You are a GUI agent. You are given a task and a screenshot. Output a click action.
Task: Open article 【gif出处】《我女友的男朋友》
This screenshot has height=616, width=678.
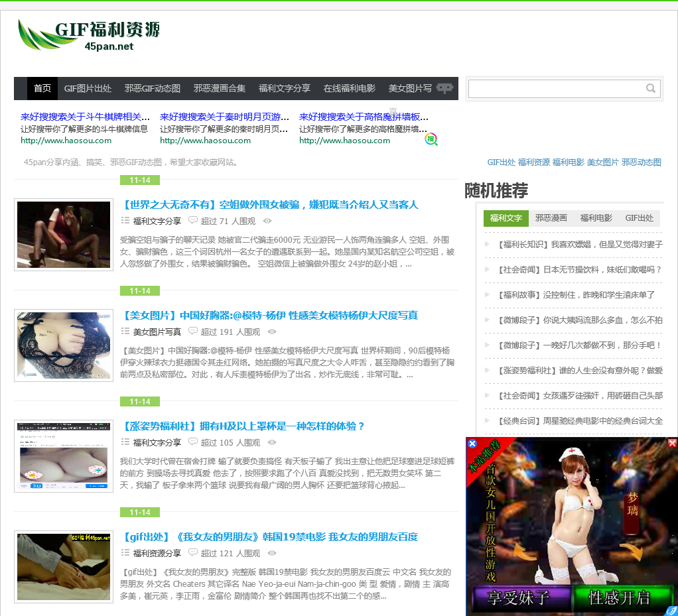[x=269, y=536]
